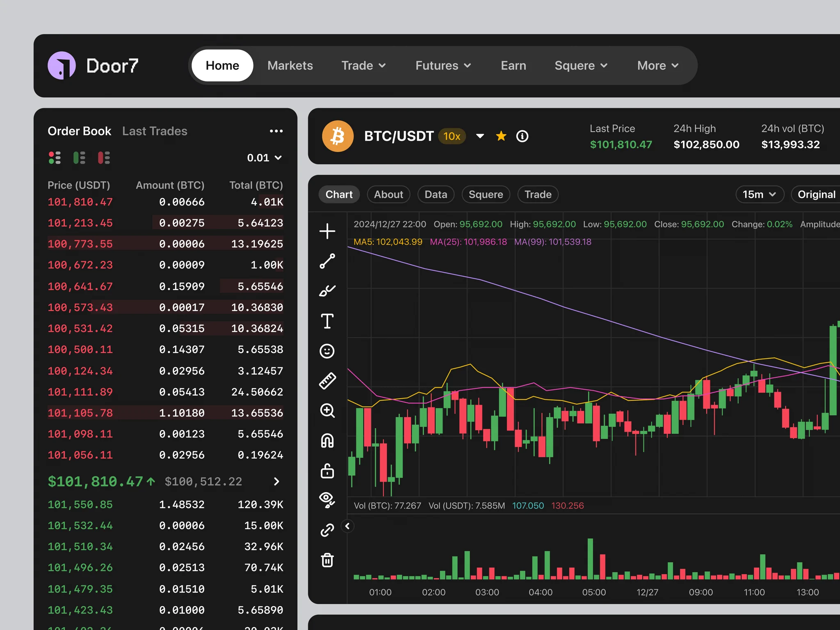Expand the Futures menu

pyautogui.click(x=443, y=66)
